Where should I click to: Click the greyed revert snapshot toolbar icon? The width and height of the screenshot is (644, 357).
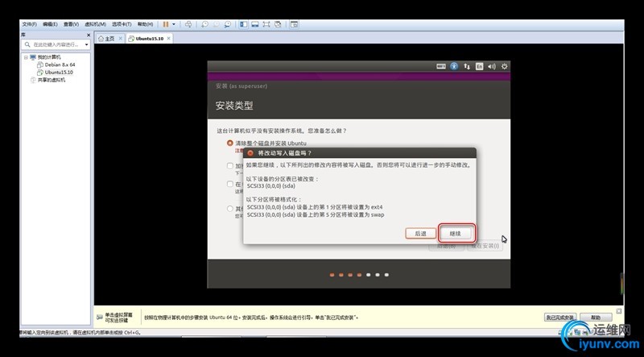click(x=216, y=24)
